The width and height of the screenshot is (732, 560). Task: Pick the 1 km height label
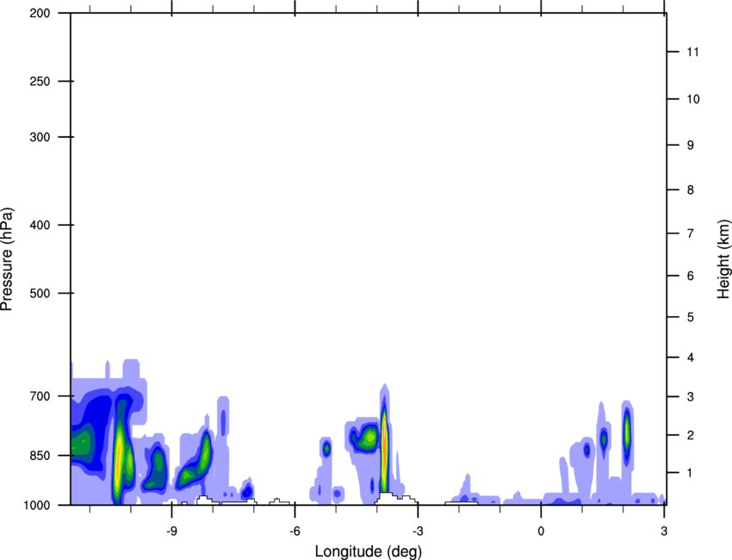point(690,473)
